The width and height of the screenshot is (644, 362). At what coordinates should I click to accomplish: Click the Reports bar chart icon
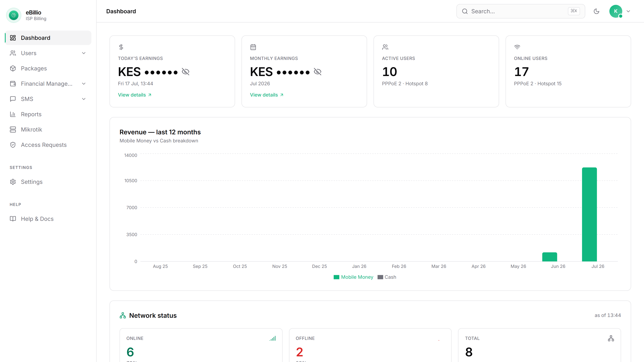click(x=13, y=114)
